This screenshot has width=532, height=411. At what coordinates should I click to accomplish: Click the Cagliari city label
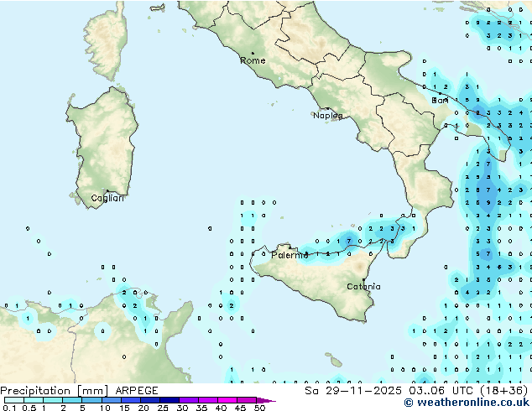pos(107,198)
